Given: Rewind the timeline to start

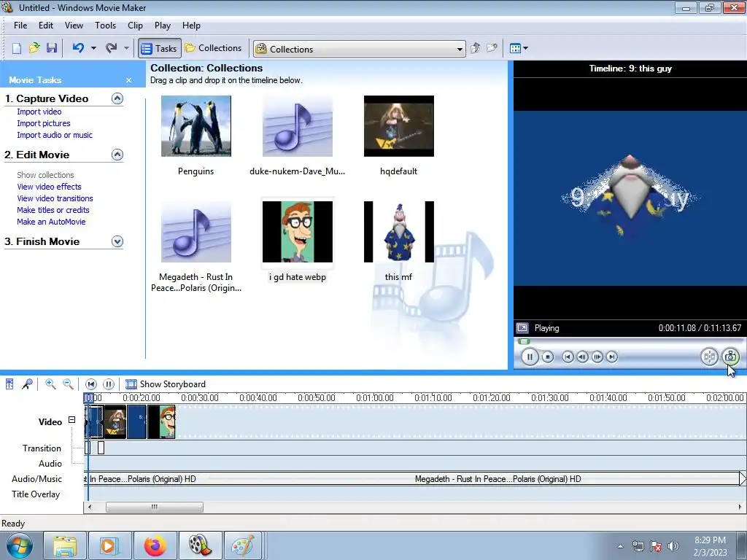Looking at the screenshot, I should [x=91, y=384].
